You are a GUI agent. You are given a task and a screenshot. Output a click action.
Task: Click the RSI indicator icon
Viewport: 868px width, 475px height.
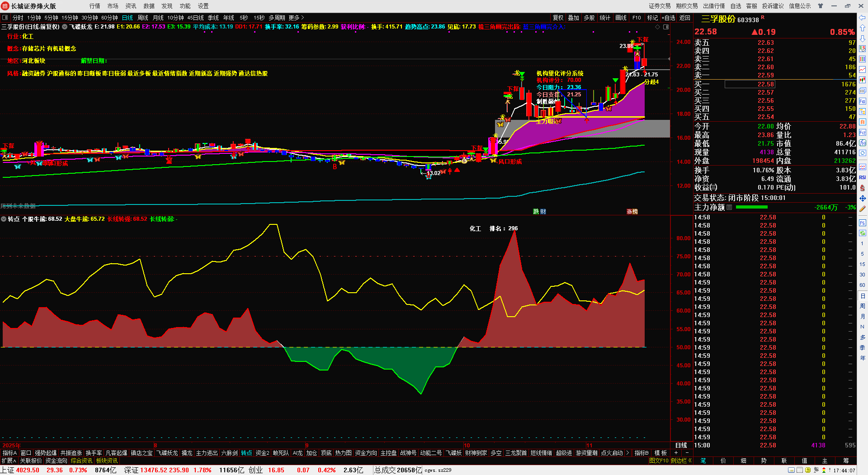click(863, 177)
